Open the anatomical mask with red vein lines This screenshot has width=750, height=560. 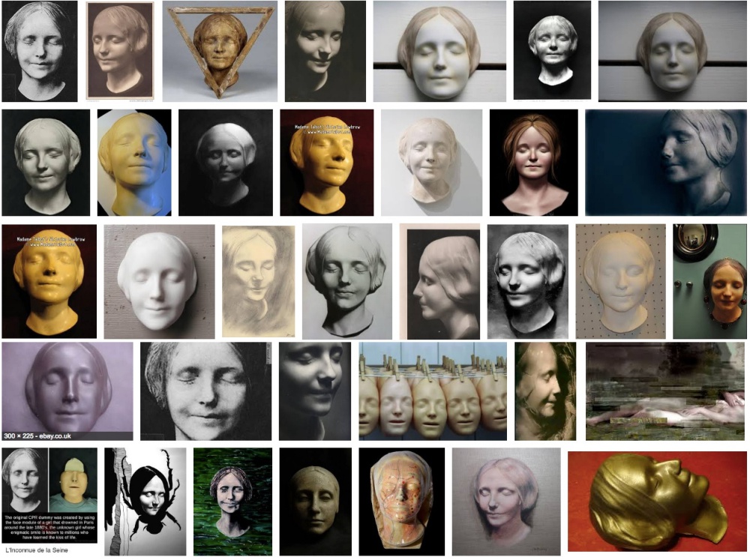[x=402, y=502]
